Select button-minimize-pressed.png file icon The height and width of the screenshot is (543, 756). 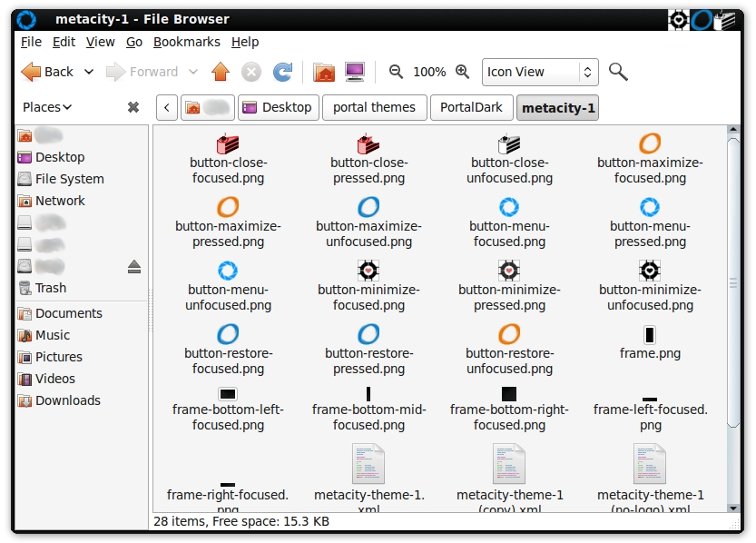pos(509,271)
